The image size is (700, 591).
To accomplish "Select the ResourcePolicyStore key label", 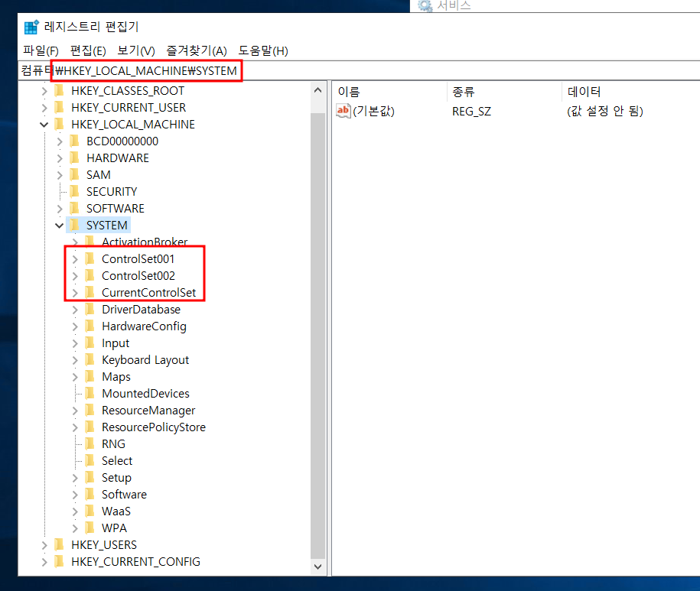I will (154, 427).
